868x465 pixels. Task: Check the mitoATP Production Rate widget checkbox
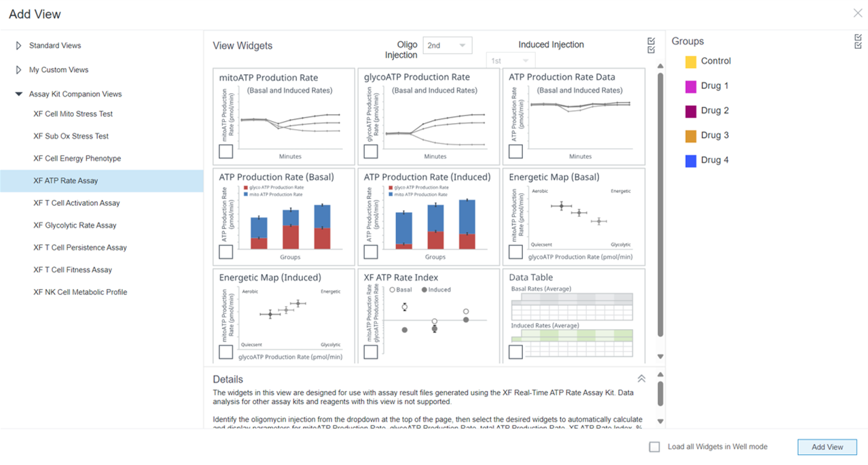click(225, 151)
